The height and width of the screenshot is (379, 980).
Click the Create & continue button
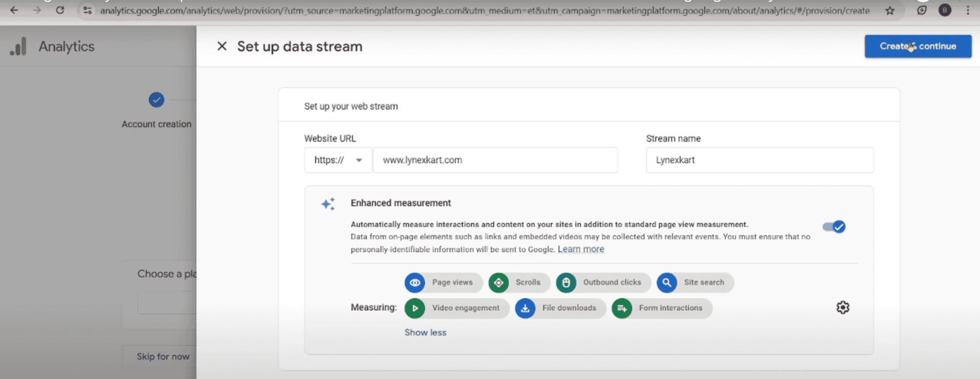tap(918, 46)
